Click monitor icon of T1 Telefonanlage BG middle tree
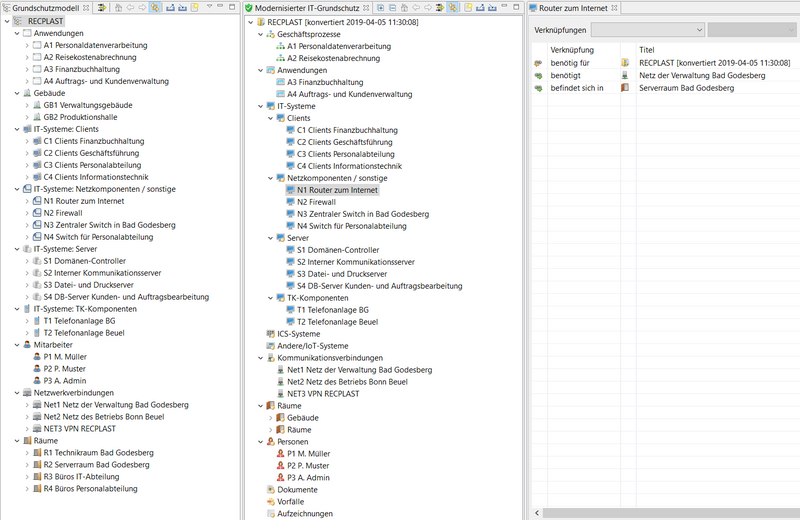The width and height of the screenshot is (800, 520). (290, 310)
